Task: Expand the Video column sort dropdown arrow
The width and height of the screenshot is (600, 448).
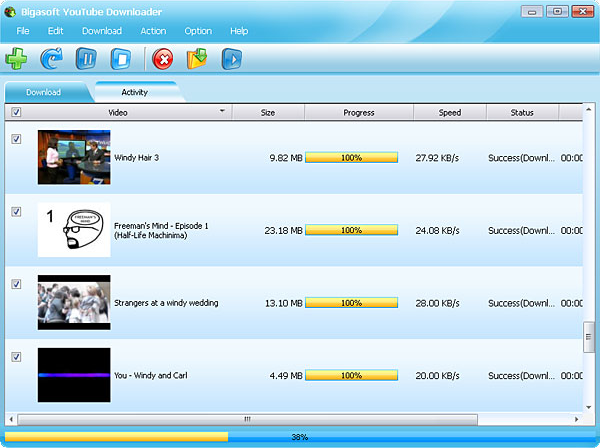Action: tap(222, 111)
